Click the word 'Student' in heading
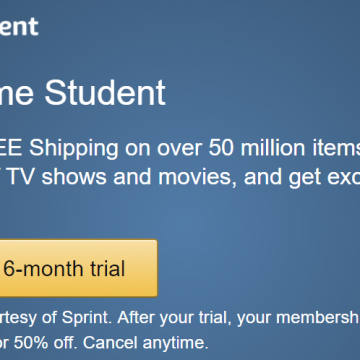Image resolution: width=360 pixels, height=360 pixels. click(105, 93)
